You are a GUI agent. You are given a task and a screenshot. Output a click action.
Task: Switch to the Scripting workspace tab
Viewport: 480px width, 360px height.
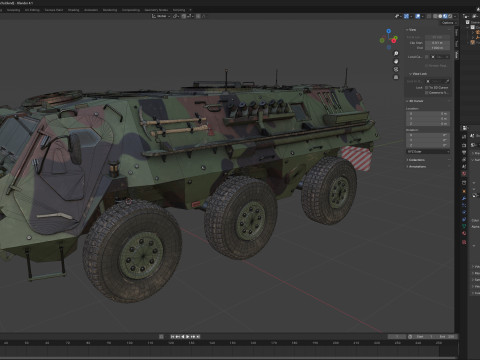pyautogui.click(x=179, y=10)
